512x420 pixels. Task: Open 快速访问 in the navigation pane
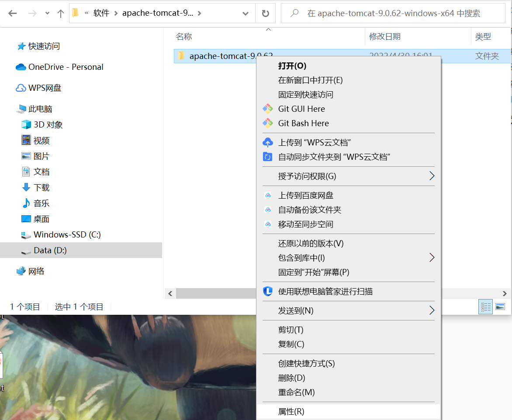(x=38, y=46)
